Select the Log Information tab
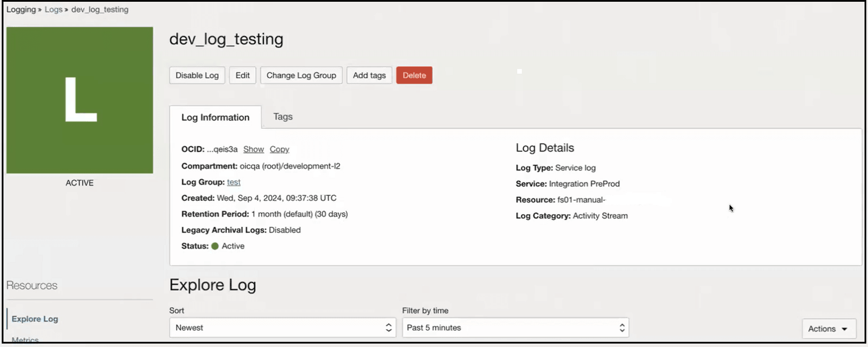This screenshot has width=868, height=347. (x=215, y=117)
